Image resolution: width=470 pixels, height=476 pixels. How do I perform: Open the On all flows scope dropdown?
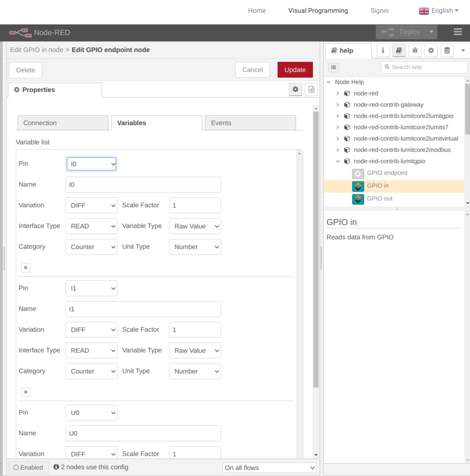pyautogui.click(x=269, y=468)
